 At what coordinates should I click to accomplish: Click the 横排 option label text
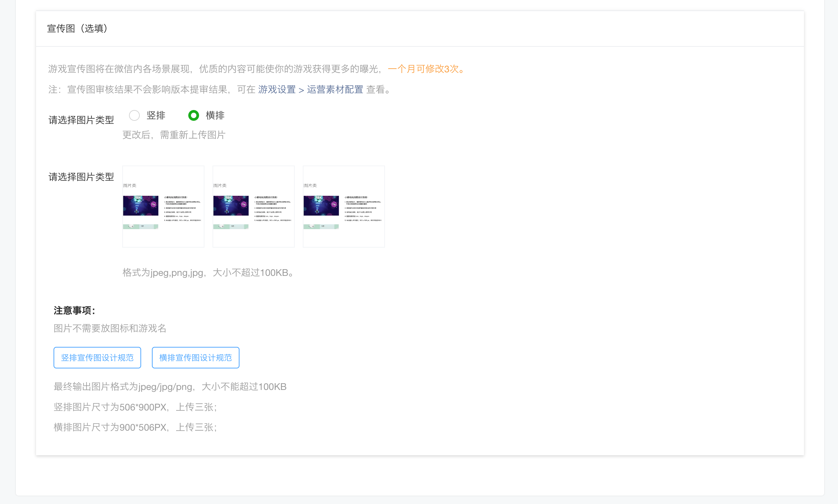tap(215, 115)
